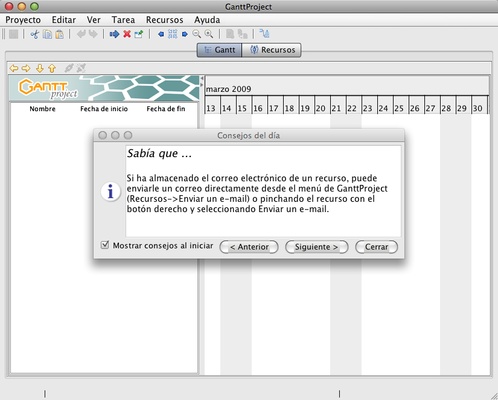Click the link tasks chain icon
This screenshot has width=498, height=400.
(69, 68)
